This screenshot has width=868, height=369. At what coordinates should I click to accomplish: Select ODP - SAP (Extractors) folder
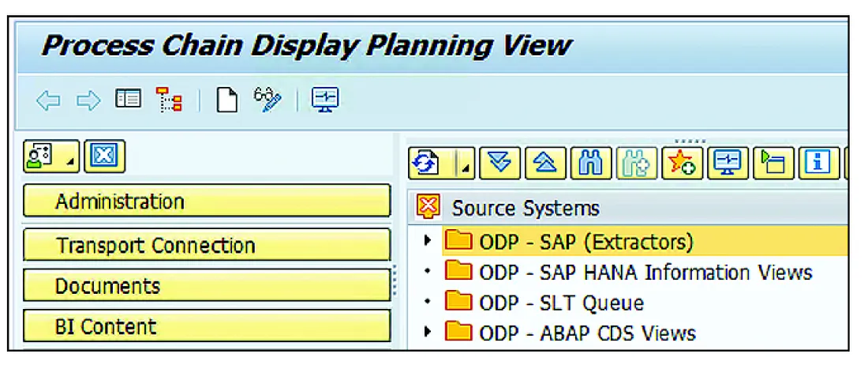click(586, 242)
